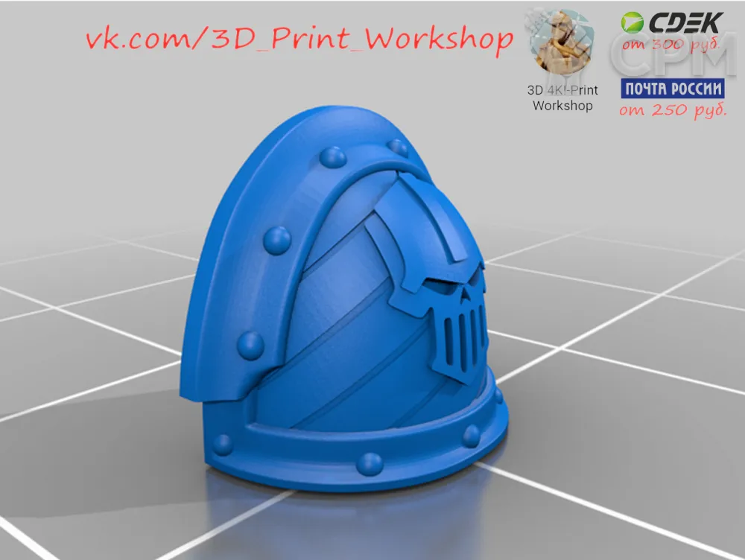Click the round 3D Print Workshop avatar
The image size is (745, 560).
point(562,42)
